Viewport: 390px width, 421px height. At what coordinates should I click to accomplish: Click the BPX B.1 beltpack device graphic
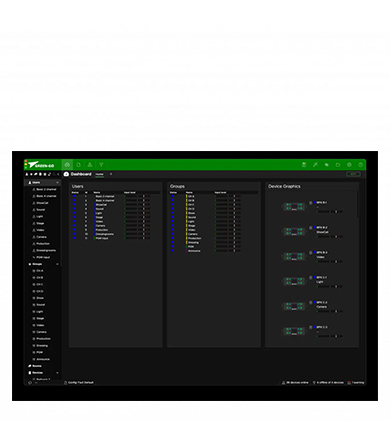point(294,207)
